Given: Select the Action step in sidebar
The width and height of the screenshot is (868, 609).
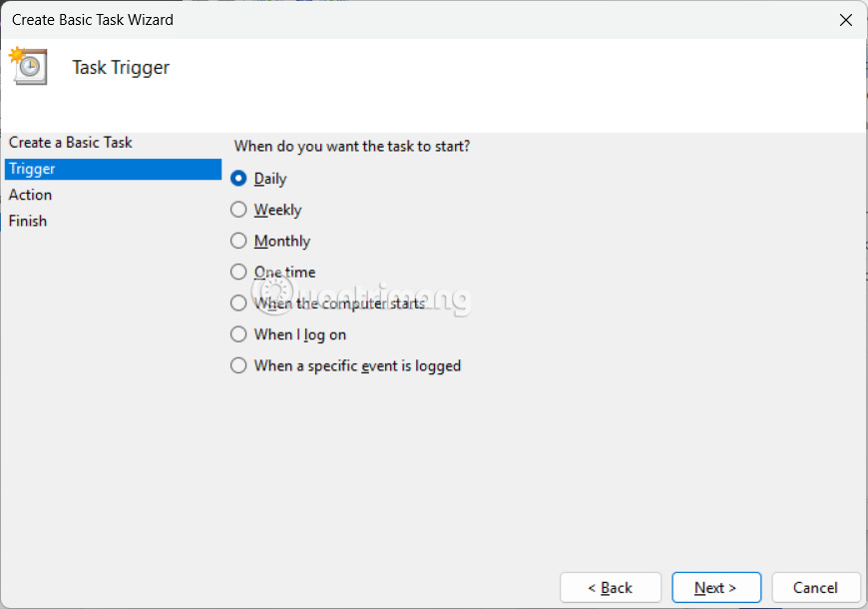Looking at the screenshot, I should tap(30, 195).
